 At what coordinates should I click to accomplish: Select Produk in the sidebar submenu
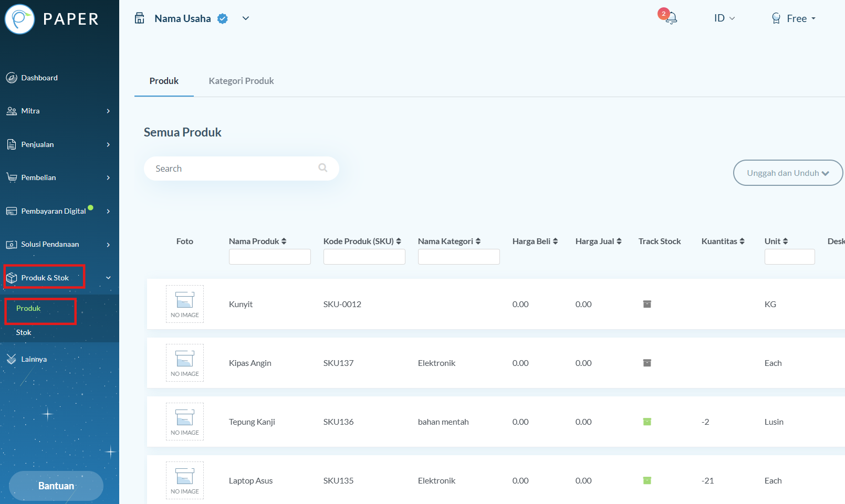click(28, 308)
